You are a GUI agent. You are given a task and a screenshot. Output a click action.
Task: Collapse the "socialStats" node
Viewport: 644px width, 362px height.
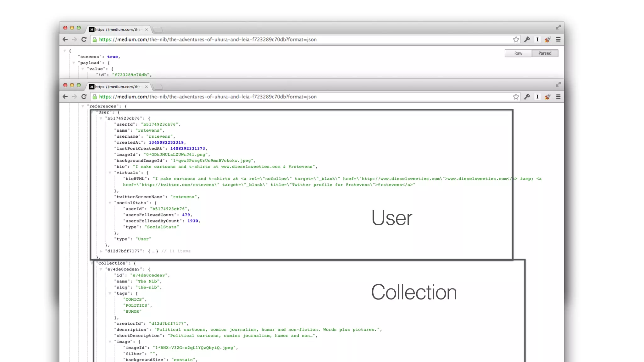[x=110, y=203]
